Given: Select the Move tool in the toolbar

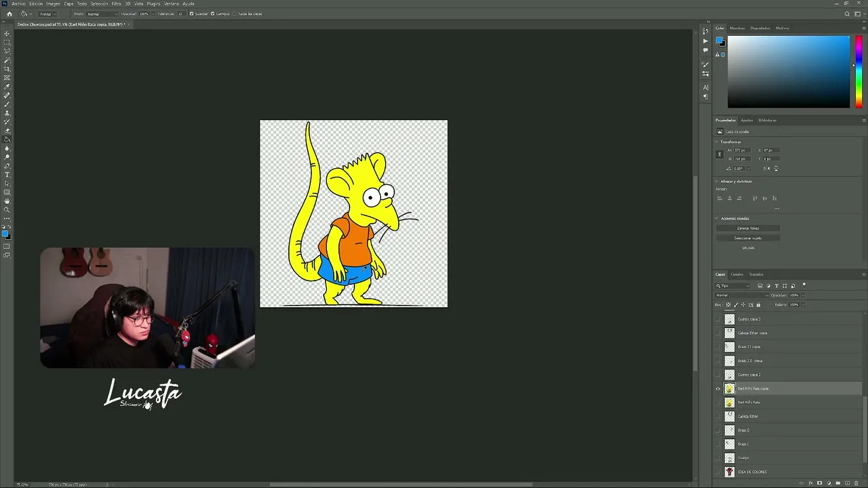Looking at the screenshot, I should tap(7, 34).
